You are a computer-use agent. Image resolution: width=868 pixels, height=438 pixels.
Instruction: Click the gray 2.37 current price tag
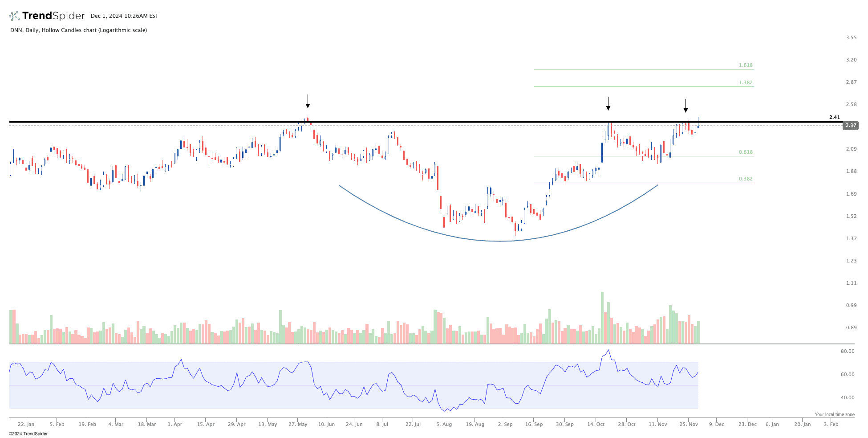pos(851,126)
